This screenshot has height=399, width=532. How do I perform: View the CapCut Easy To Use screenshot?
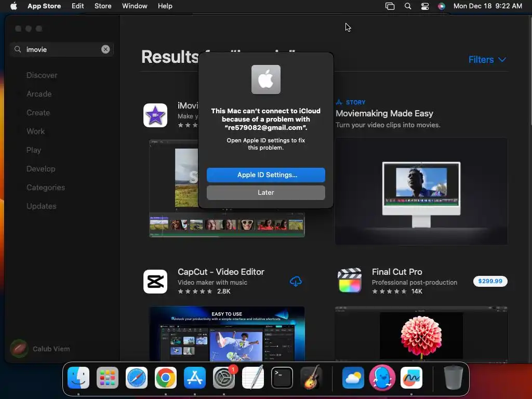[x=227, y=334]
